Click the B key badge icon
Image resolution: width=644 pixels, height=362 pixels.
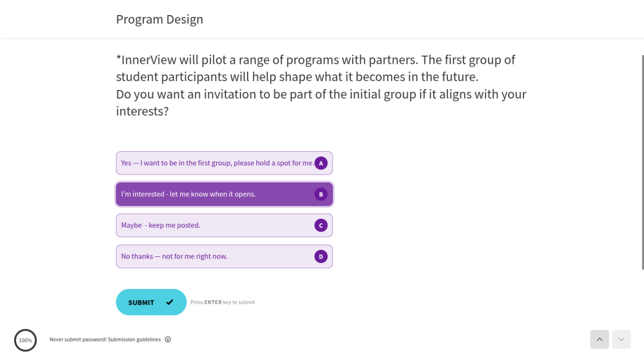[321, 194]
